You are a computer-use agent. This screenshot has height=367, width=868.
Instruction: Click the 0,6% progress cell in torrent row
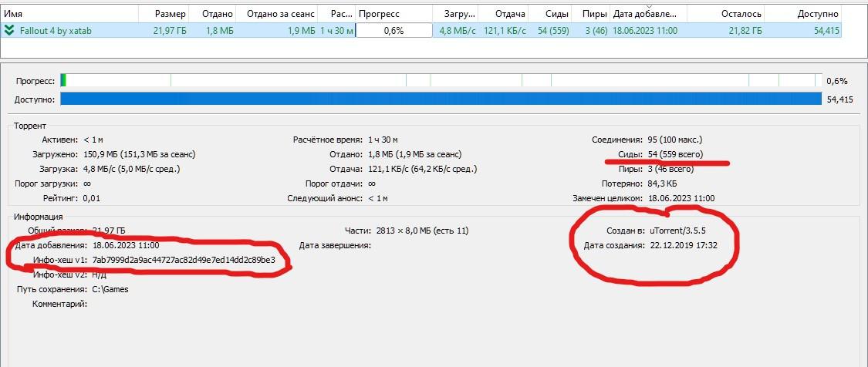click(x=393, y=31)
